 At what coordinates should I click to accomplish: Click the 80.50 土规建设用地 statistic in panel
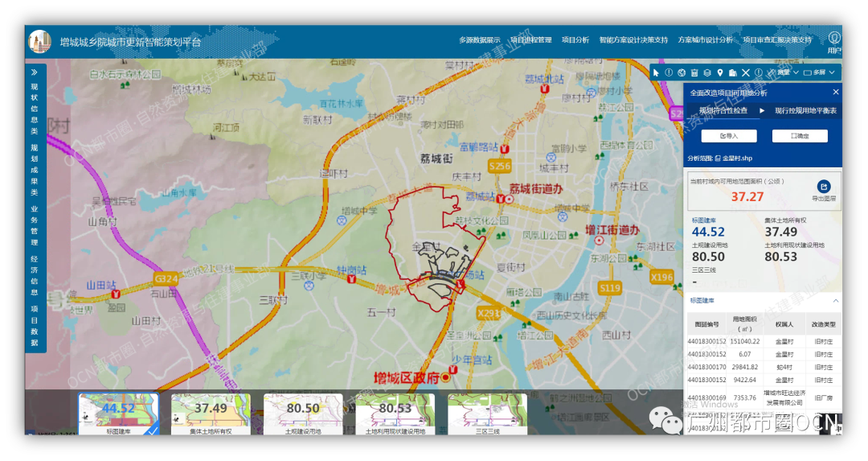(x=708, y=257)
